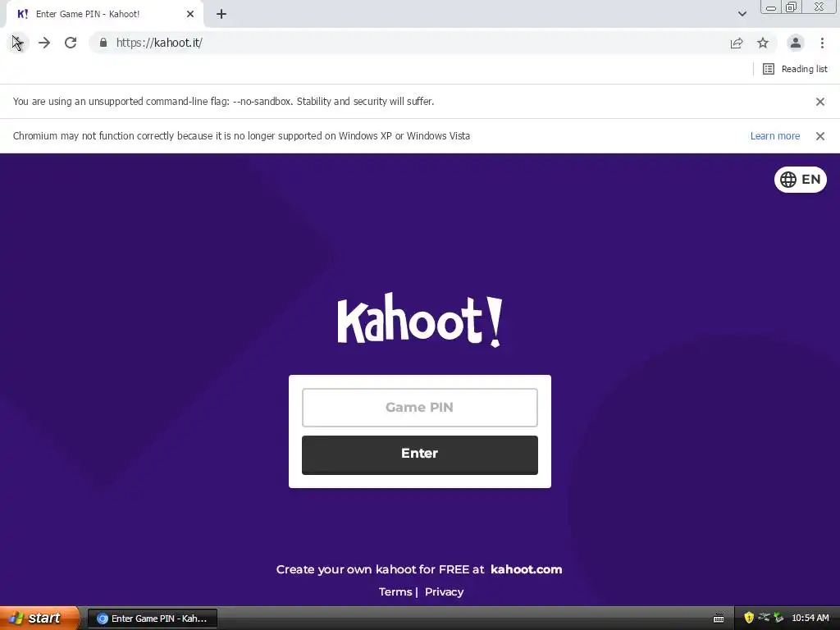Click the safely remove hardware tray icon
The image size is (840, 630).
778,618
